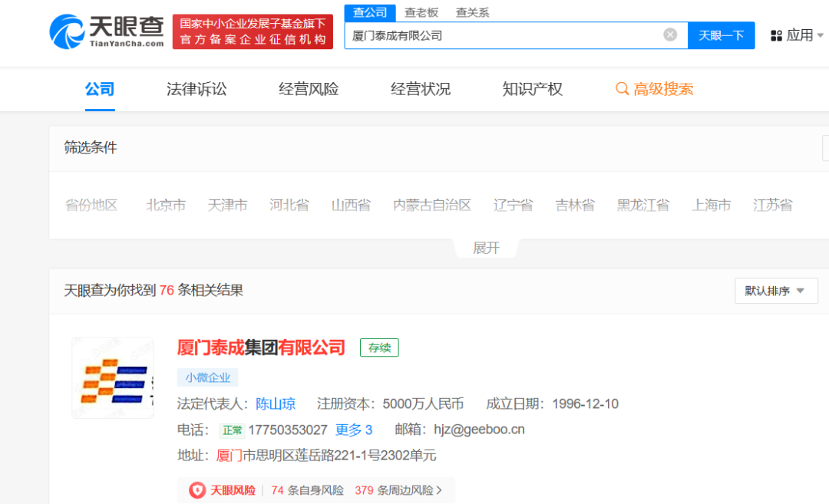Click the 74 条自身风险 link
829x504 pixels.
307,490
